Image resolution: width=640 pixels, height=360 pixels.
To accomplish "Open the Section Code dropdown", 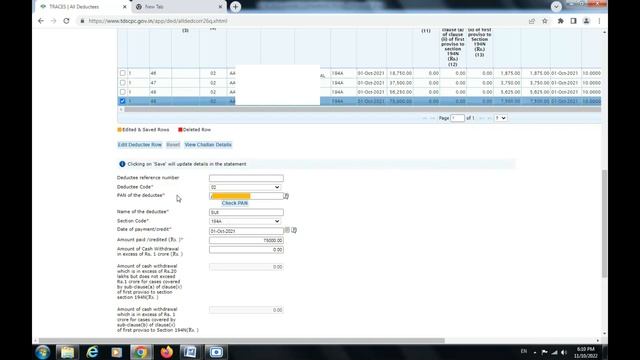I will pos(245,221).
